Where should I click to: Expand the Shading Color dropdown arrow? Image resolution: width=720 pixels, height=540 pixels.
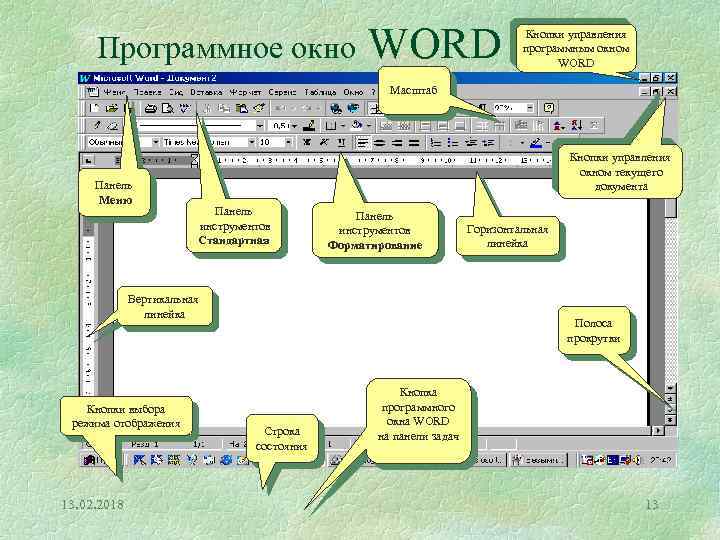coord(369,125)
